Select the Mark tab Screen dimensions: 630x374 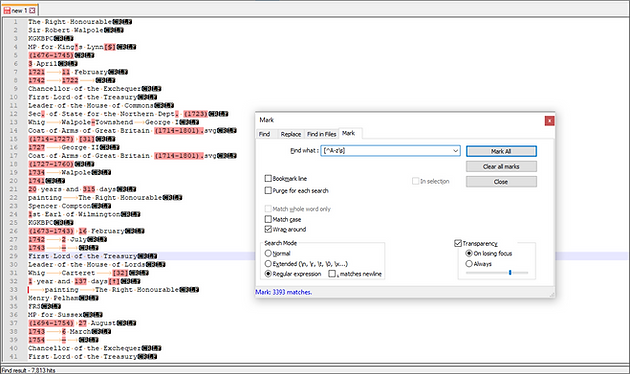coord(349,133)
